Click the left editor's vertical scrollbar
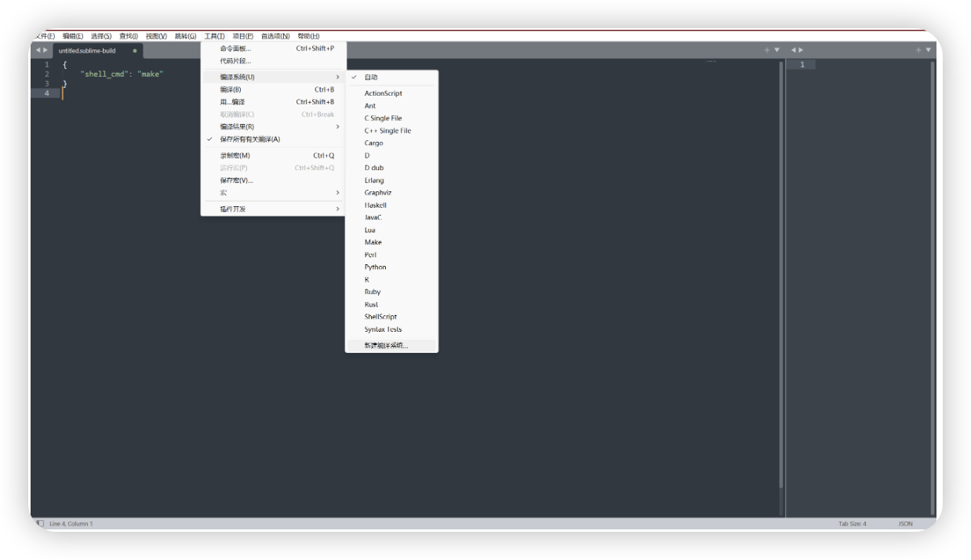This screenshot has width=971, height=560. [780, 275]
